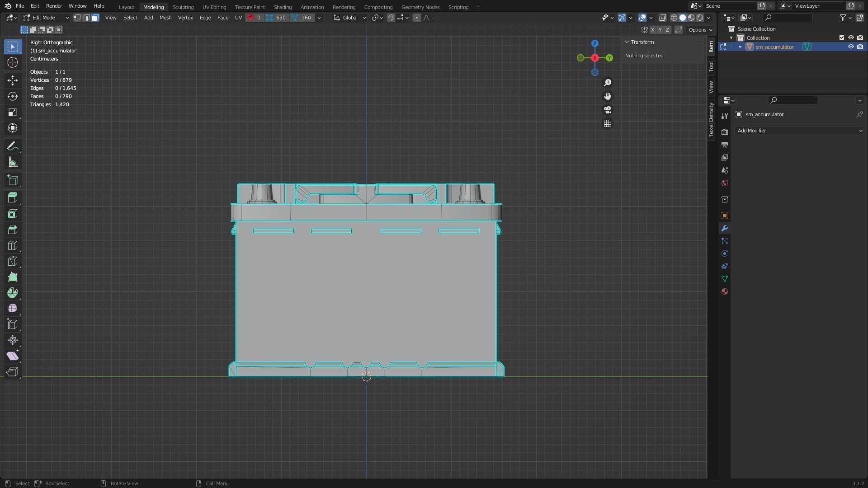Select the Poly Build tool

13,277
